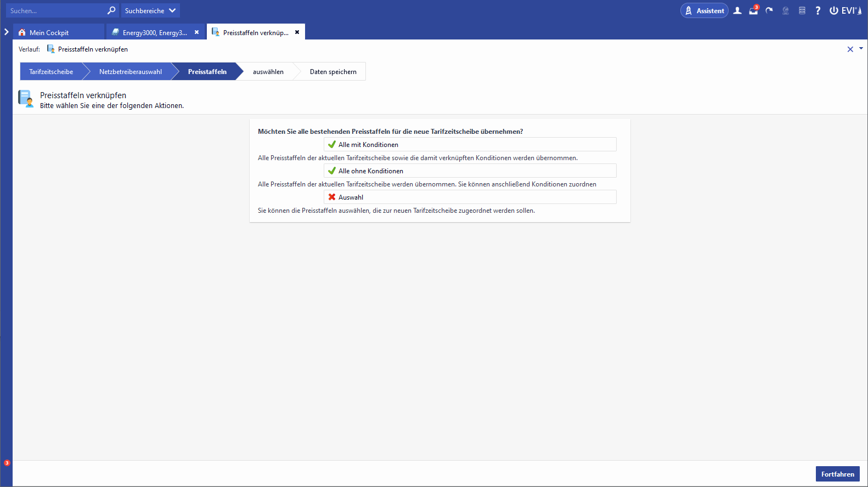The width and height of the screenshot is (868, 487).
Task: Click the search magnifier icon
Action: click(x=111, y=10)
